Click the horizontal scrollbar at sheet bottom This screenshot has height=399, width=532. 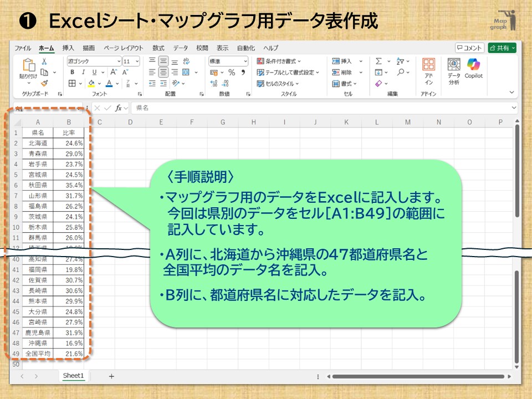(418, 376)
